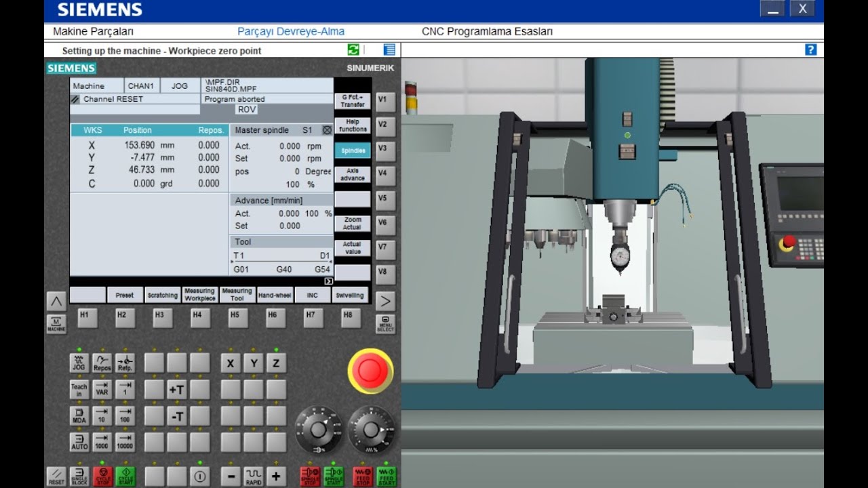
Task: Select the Y axis key
Action: [253, 363]
